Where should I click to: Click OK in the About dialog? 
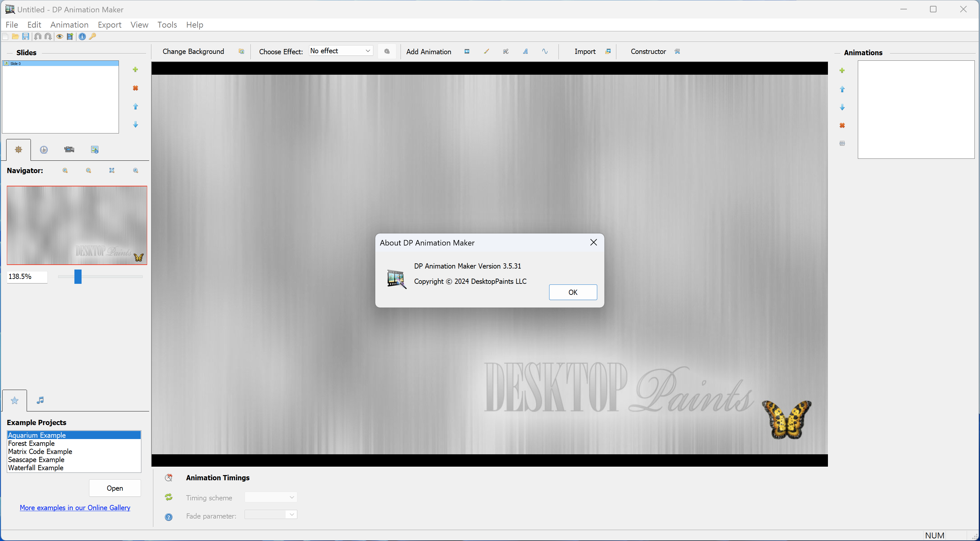pyautogui.click(x=573, y=292)
